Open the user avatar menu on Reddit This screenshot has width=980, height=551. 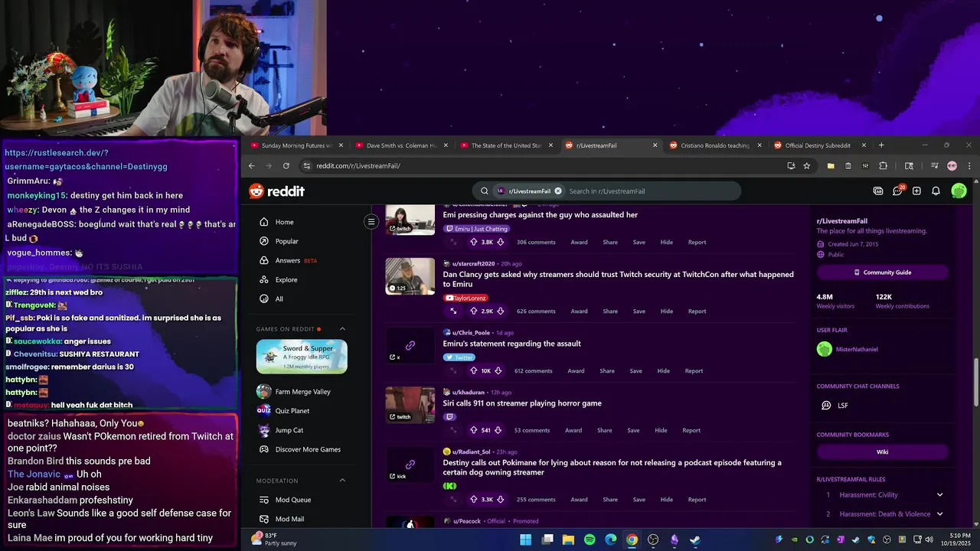959,191
